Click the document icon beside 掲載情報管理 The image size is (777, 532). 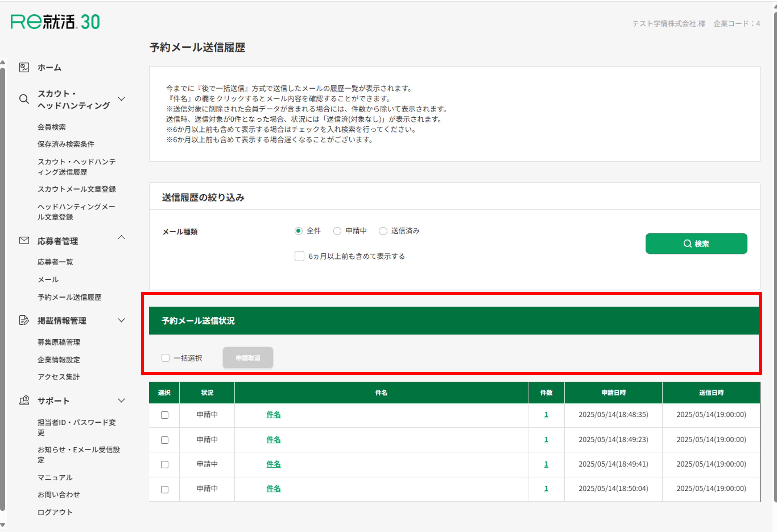point(24,320)
